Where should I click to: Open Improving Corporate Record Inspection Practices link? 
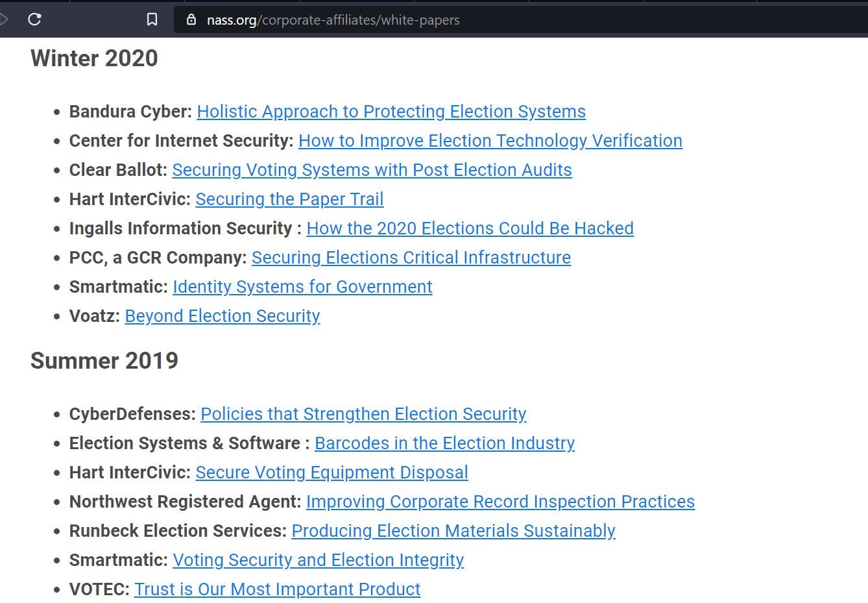(500, 502)
